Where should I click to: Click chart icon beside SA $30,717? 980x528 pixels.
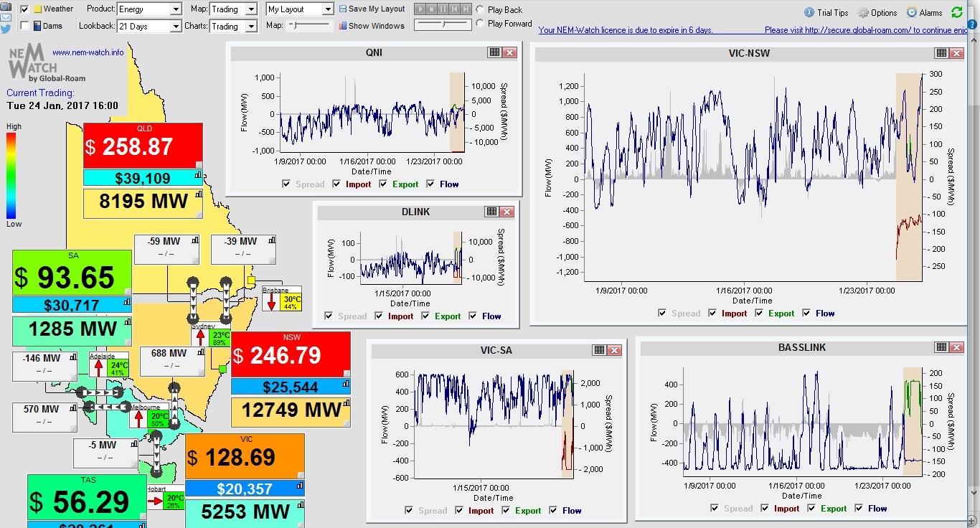[x=127, y=301]
